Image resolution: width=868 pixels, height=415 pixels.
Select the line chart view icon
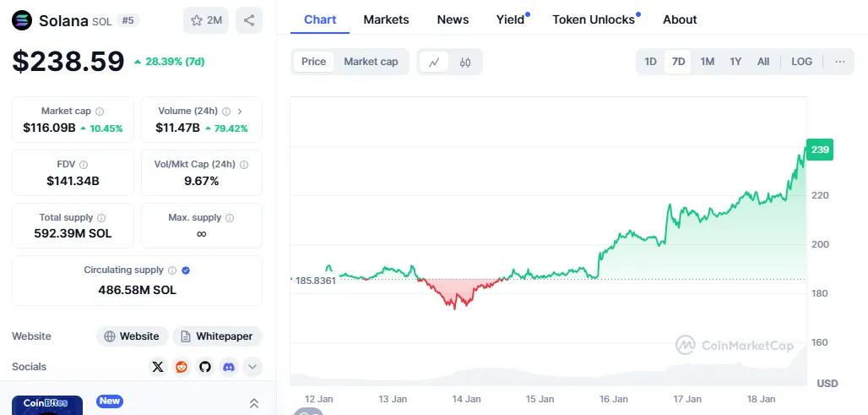pyautogui.click(x=434, y=62)
